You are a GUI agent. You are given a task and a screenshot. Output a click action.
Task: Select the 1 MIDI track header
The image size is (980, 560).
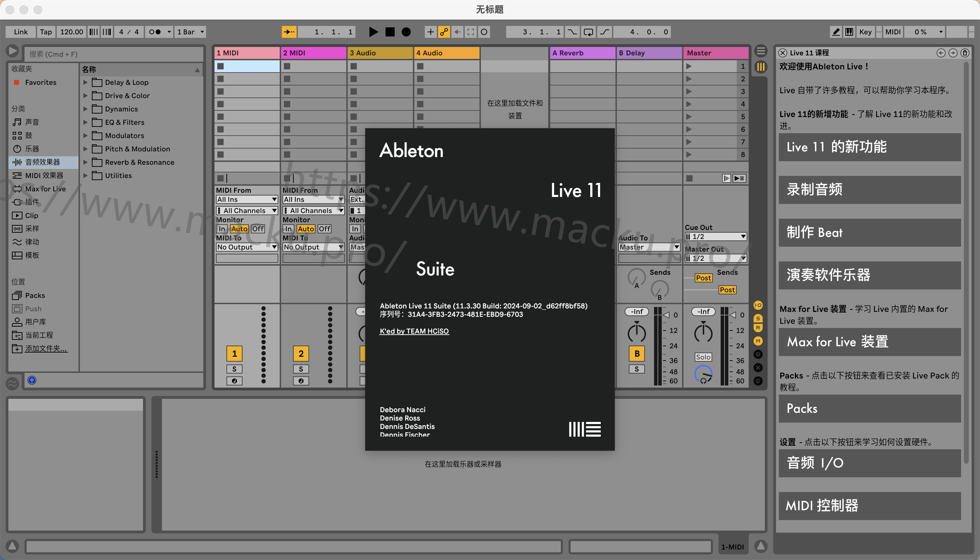click(x=246, y=53)
